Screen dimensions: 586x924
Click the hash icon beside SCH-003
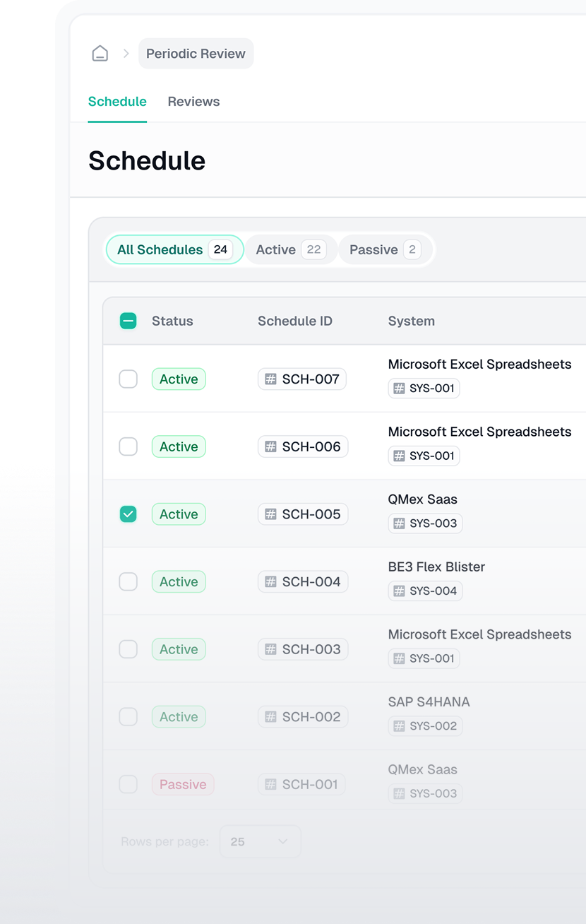pyautogui.click(x=270, y=649)
